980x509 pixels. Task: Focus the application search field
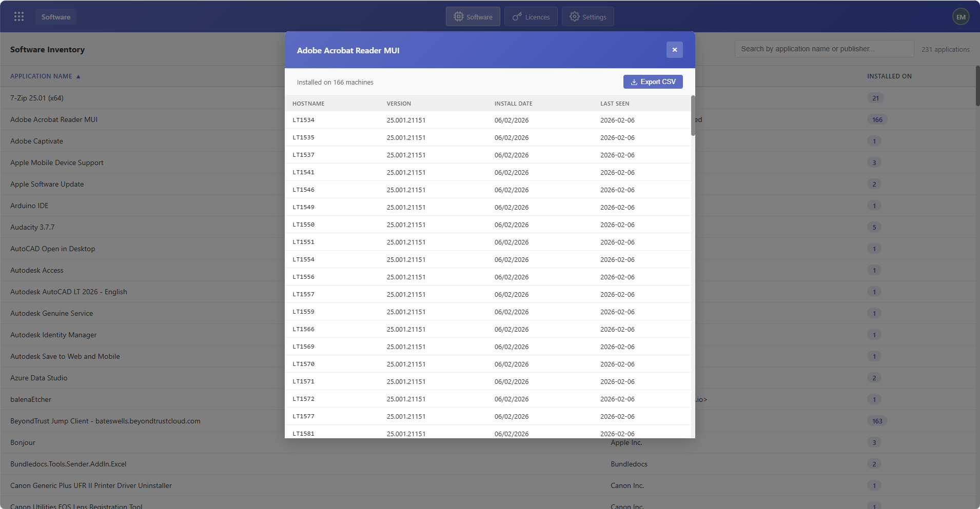(x=824, y=49)
